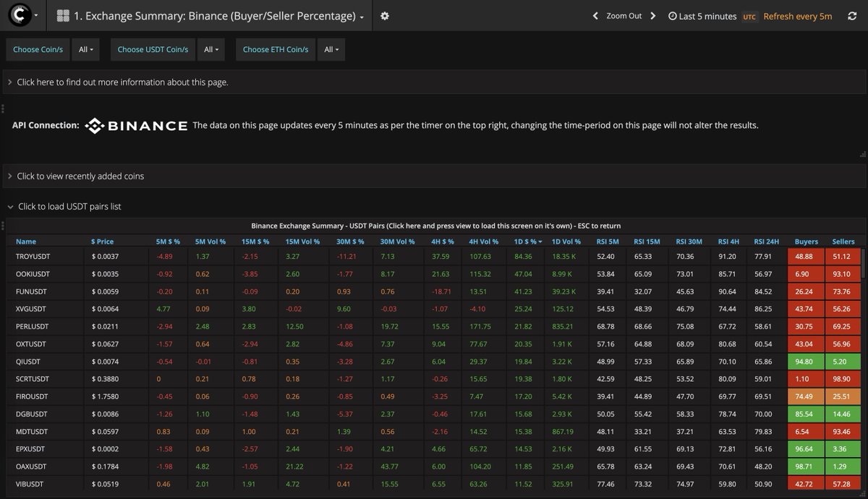868x499 pixels.
Task: Open the All dropdown next to Choose USDT Coin/s
Action: [x=211, y=49]
